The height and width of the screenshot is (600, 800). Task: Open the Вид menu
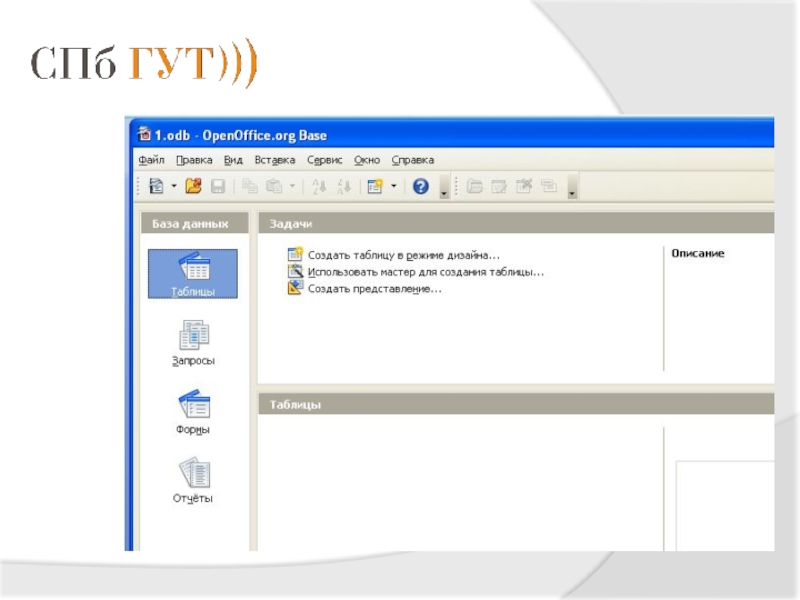tap(233, 160)
